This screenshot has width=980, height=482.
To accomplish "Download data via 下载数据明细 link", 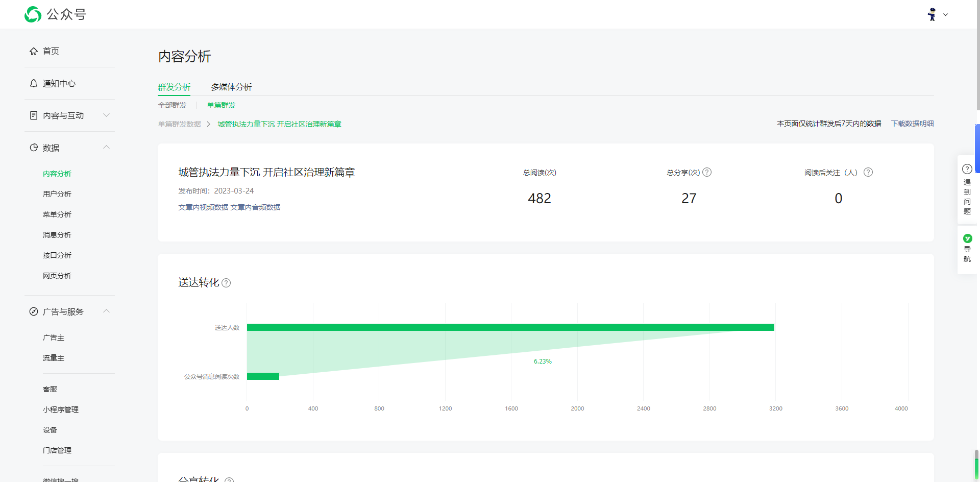I will pos(912,124).
